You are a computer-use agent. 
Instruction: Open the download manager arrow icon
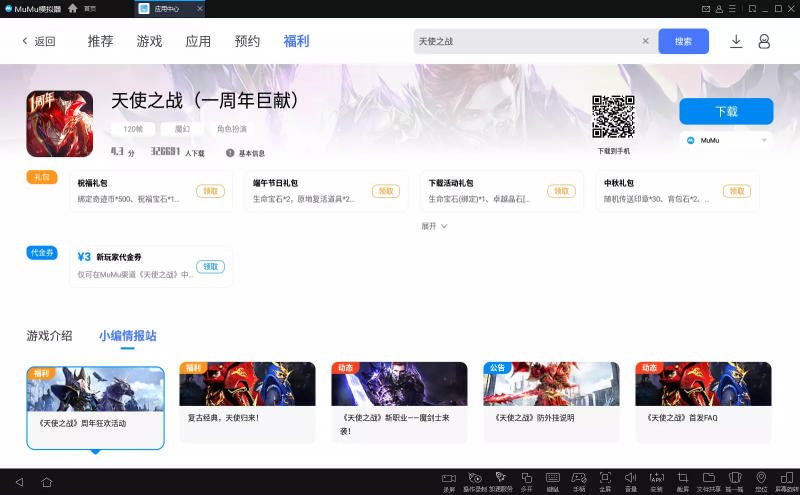pos(736,41)
